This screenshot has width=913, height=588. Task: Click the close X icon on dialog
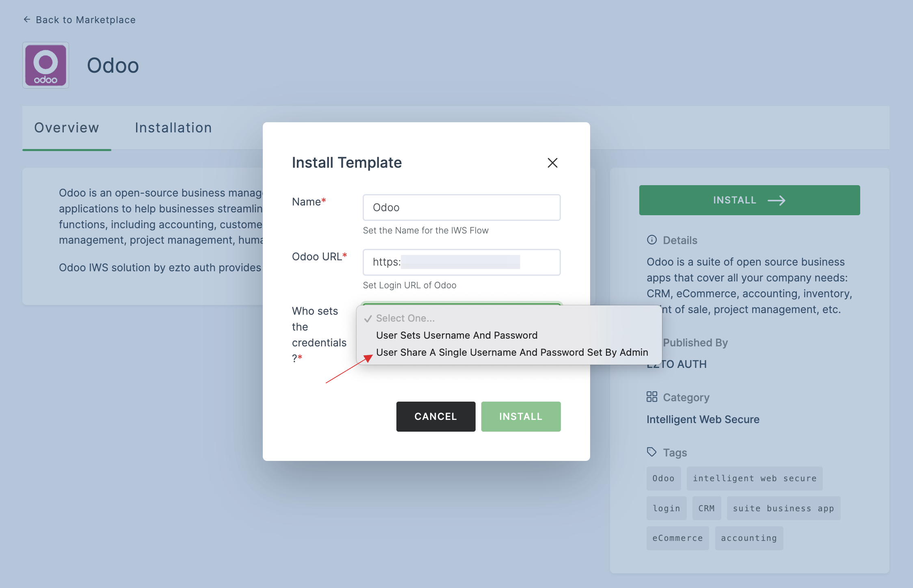552,162
